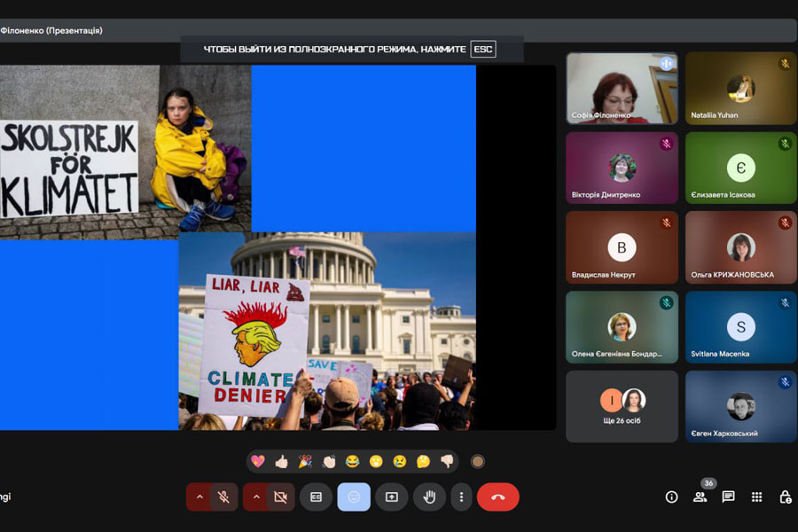Click the ESC key hint button
Viewport: 798px width, 532px height.
pyautogui.click(x=483, y=50)
